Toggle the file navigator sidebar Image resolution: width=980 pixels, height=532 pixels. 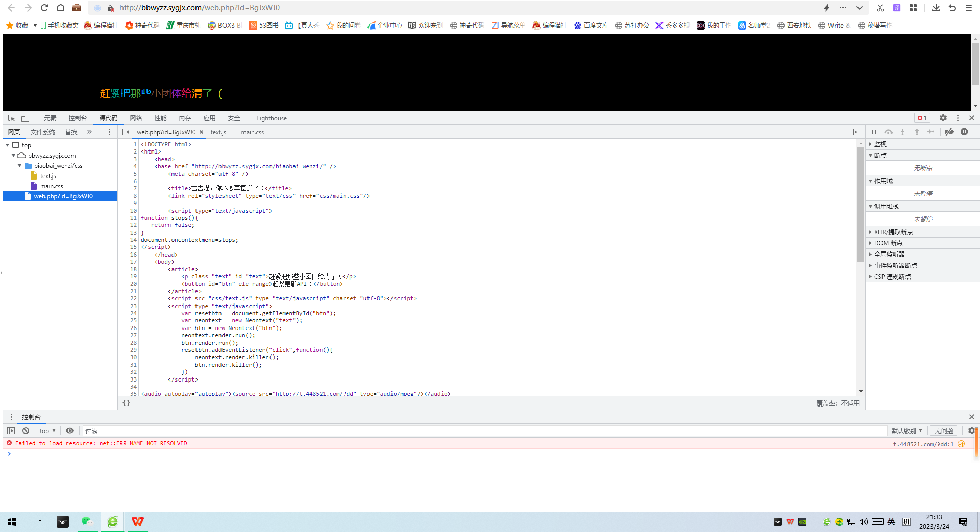point(126,132)
